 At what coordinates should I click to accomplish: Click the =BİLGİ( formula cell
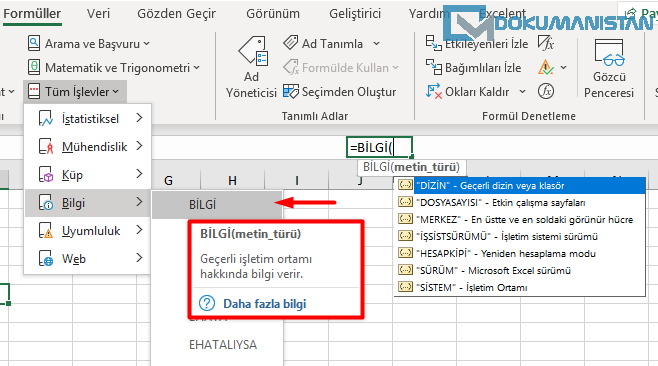click(379, 147)
